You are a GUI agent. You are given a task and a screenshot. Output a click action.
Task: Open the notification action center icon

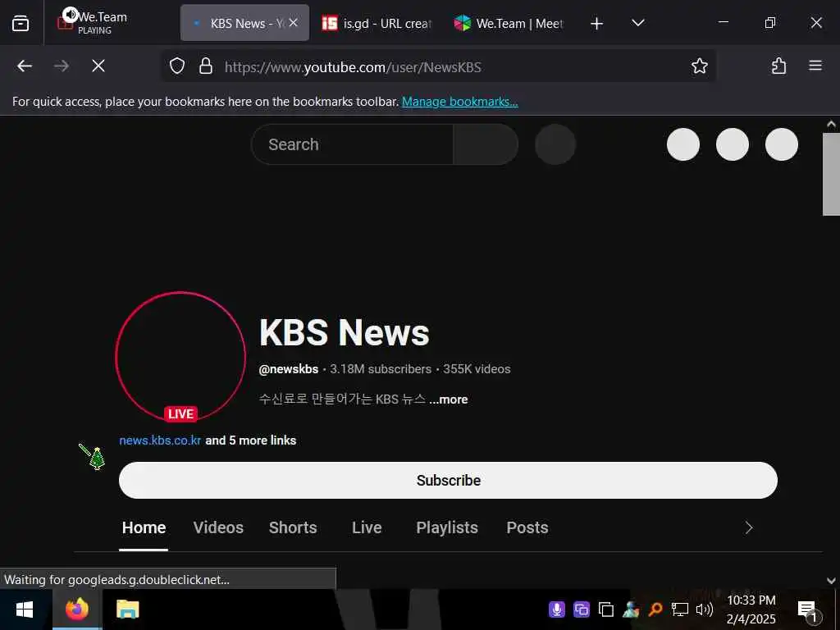click(x=808, y=610)
